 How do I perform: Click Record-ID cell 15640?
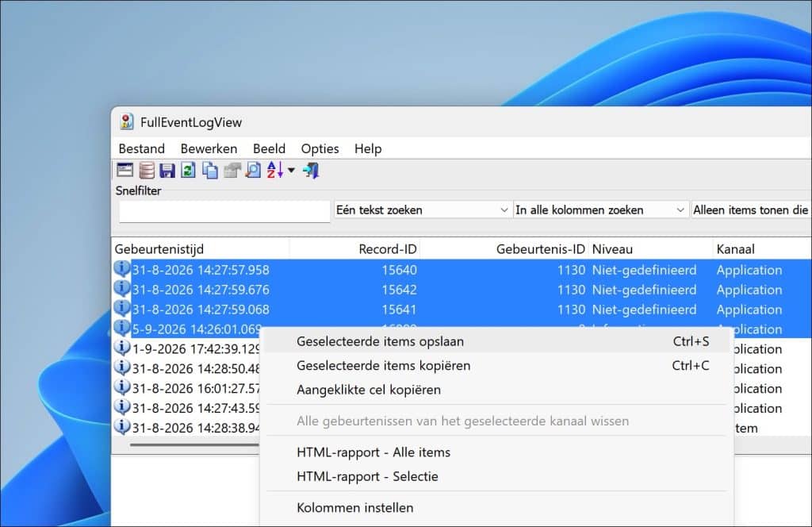click(x=400, y=270)
